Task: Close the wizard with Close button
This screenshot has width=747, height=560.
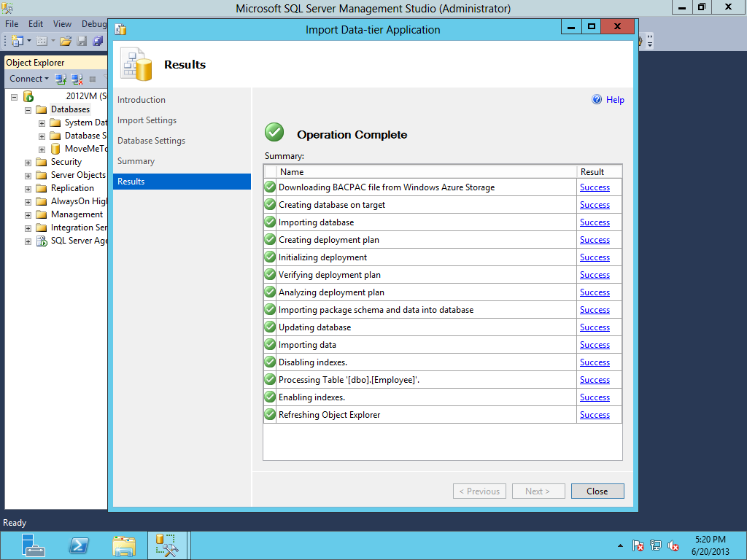Action: coord(597,491)
